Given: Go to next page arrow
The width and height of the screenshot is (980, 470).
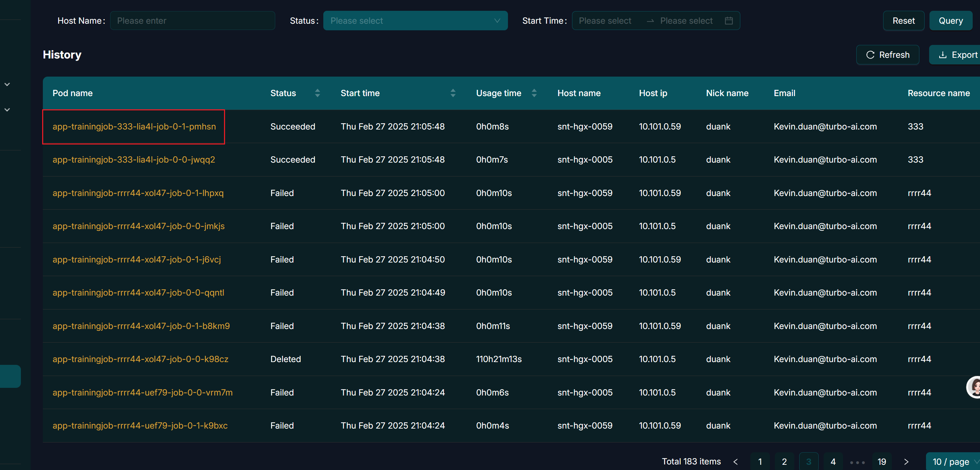Looking at the screenshot, I should coord(906,462).
